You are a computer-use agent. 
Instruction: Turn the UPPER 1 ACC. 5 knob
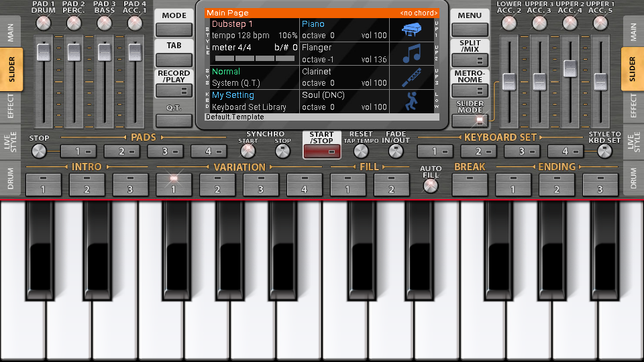[600, 23]
